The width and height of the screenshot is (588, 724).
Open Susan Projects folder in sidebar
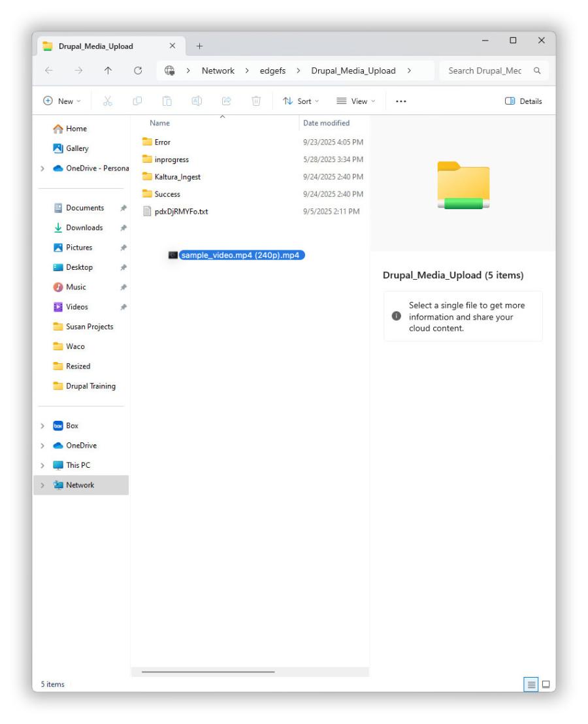(x=90, y=327)
